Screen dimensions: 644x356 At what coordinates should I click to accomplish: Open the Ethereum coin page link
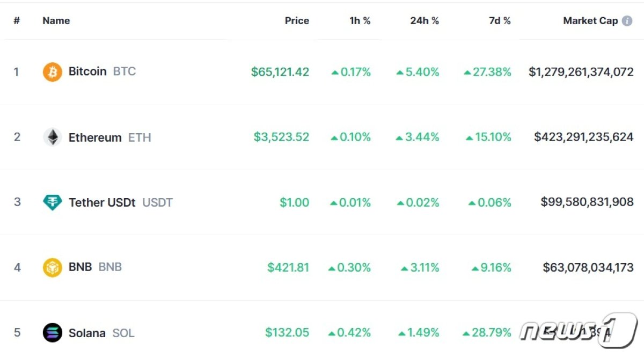(x=95, y=137)
